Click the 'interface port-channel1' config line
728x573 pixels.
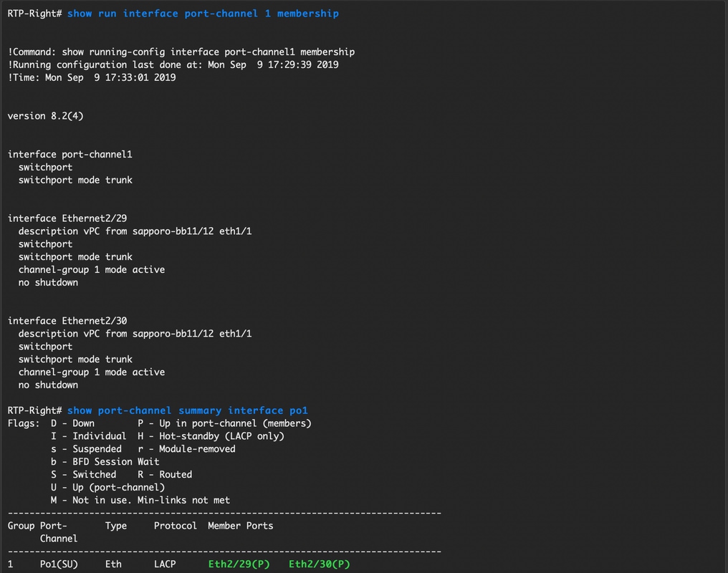(x=70, y=155)
